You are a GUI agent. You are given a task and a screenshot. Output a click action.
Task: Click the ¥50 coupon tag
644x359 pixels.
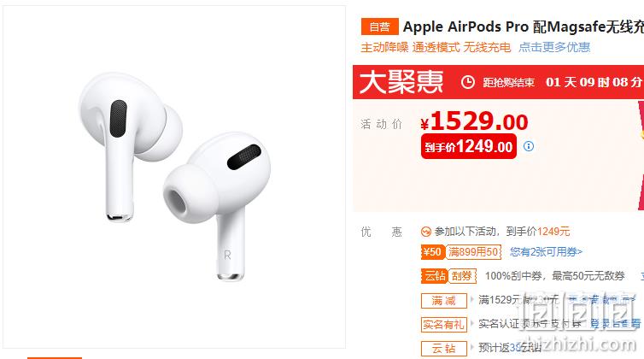tap(432, 251)
